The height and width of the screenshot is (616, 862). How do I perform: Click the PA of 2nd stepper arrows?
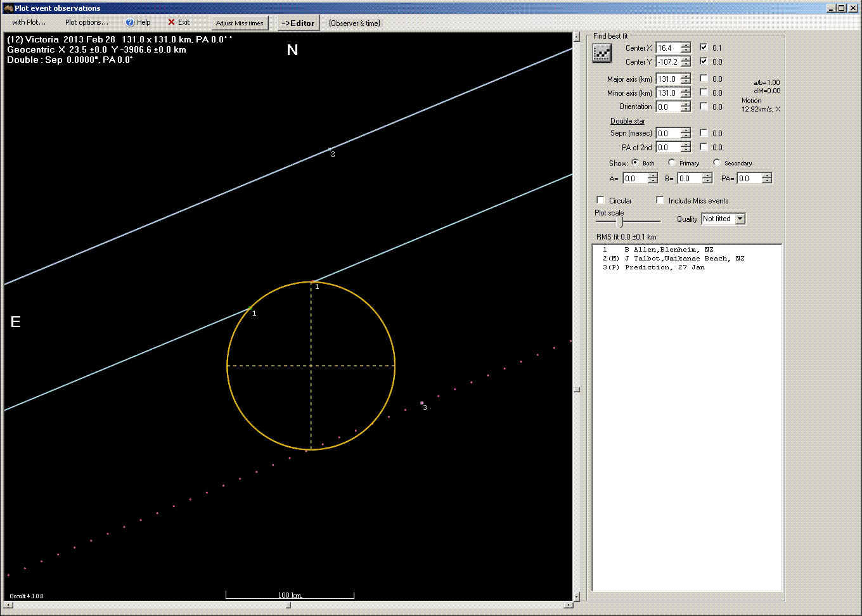pos(685,148)
